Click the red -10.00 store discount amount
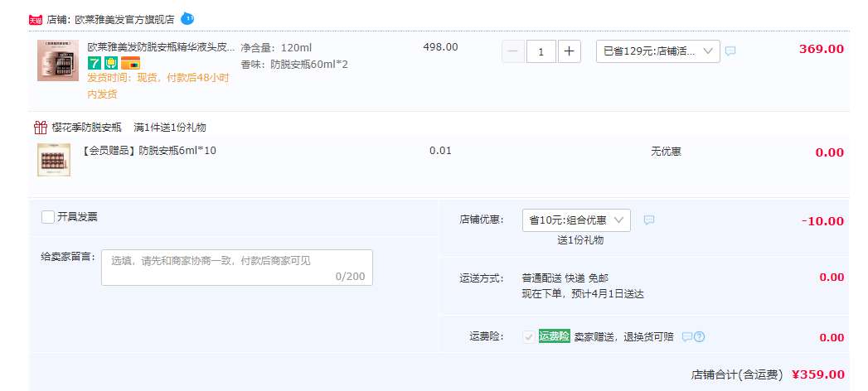The width and height of the screenshot is (868, 391). [x=823, y=221]
